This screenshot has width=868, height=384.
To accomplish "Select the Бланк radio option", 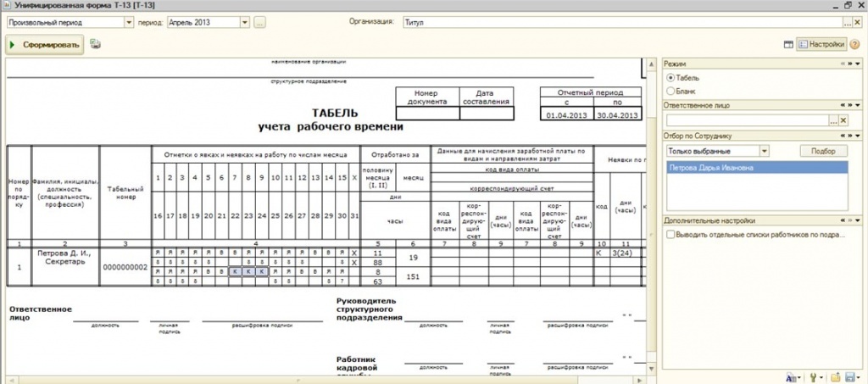I will pos(671,90).
